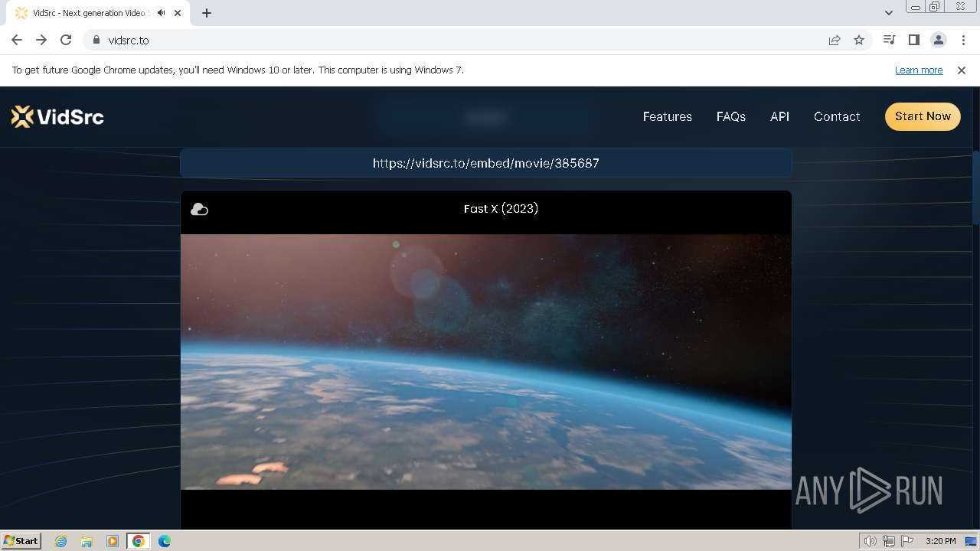Screen dimensions: 980x551
Task: Click the embed URL field
Action: [485, 163]
